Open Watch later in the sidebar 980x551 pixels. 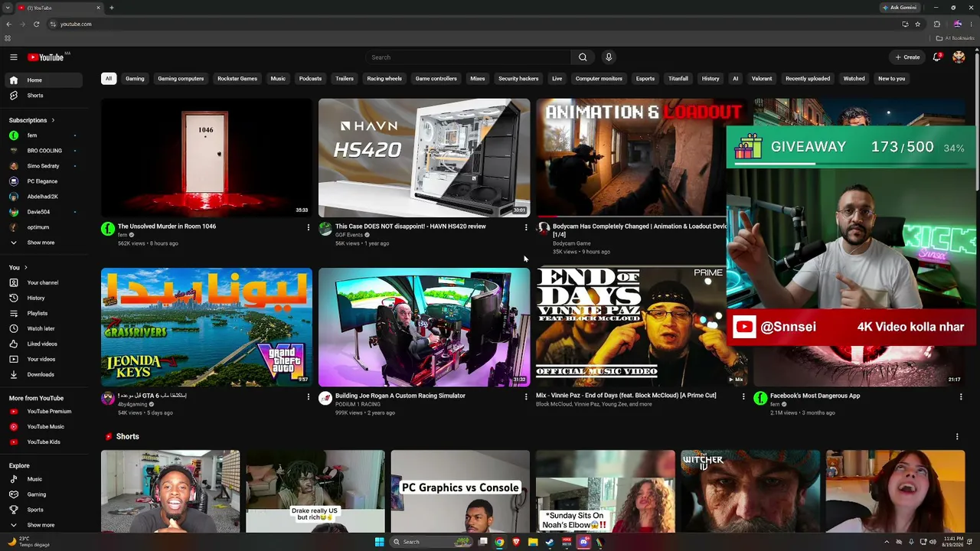[44, 328]
